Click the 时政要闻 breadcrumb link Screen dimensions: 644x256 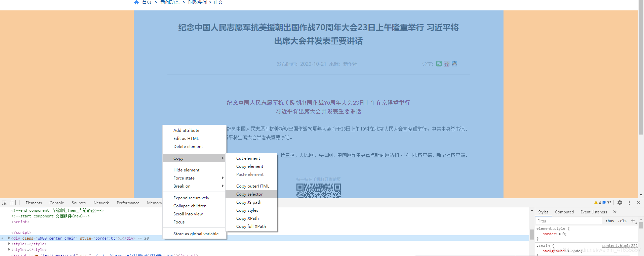(198, 2)
